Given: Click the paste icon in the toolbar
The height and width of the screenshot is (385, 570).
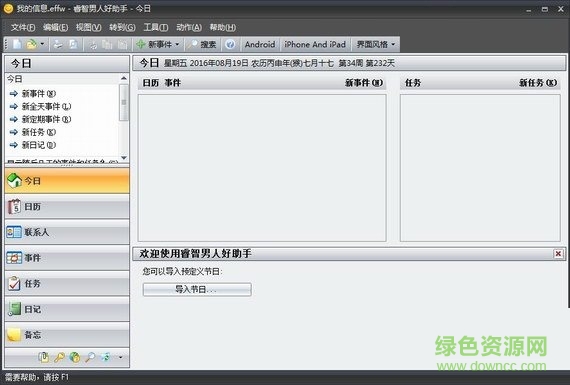Looking at the screenshot, I should (123, 44).
